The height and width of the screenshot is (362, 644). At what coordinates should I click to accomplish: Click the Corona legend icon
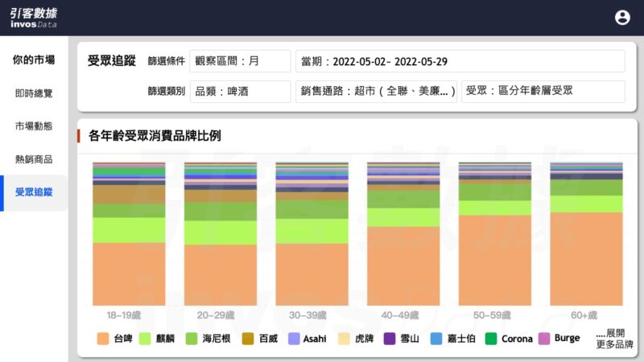pos(491,339)
